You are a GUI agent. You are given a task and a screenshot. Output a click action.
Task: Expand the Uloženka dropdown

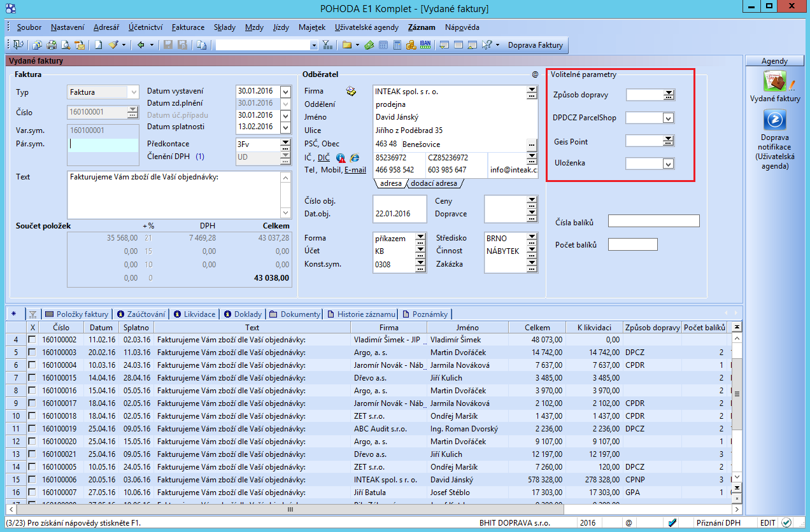(668, 164)
